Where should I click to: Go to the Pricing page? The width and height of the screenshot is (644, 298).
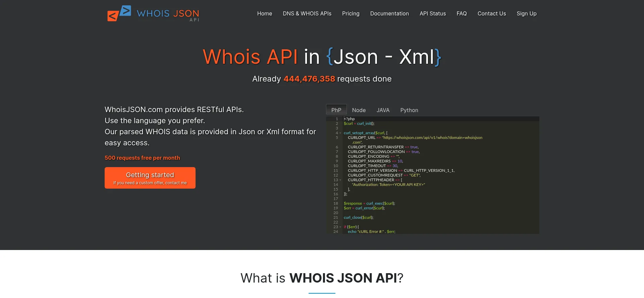351,13
